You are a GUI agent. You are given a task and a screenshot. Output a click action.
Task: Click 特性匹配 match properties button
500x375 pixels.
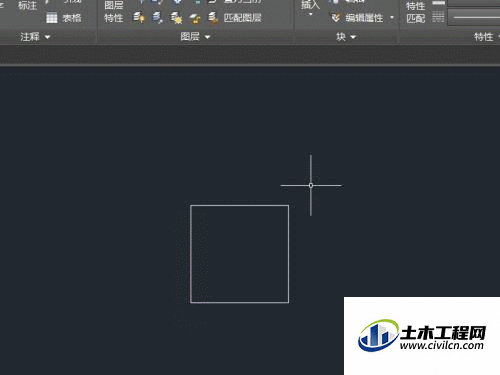coord(416,12)
